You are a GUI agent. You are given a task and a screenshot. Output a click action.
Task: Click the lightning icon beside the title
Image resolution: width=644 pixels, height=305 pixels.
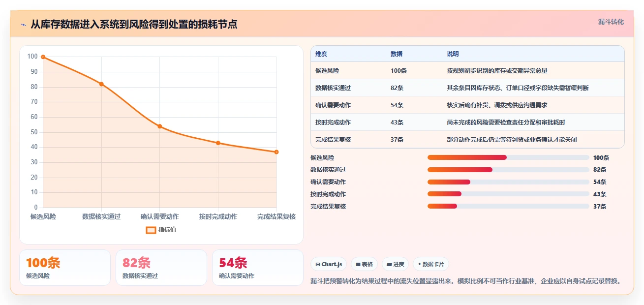click(x=23, y=24)
